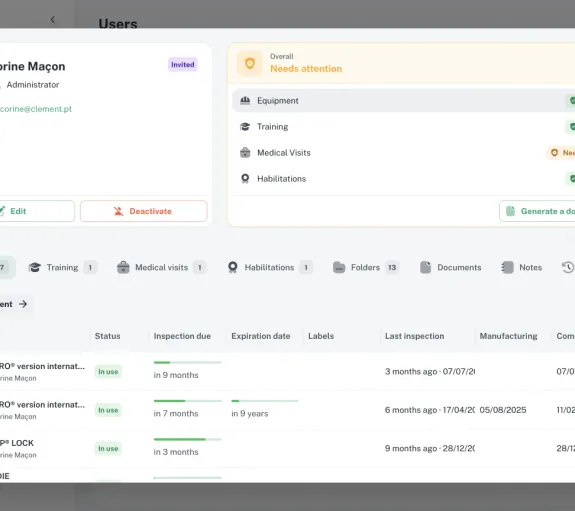
Task: Switch to the Folders tab
Action: pyautogui.click(x=366, y=267)
